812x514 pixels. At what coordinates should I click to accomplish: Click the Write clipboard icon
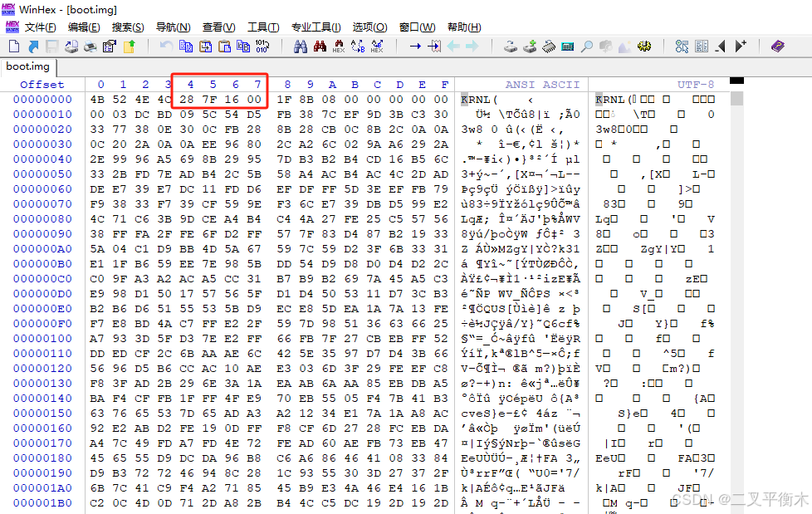pyautogui.click(x=206, y=47)
